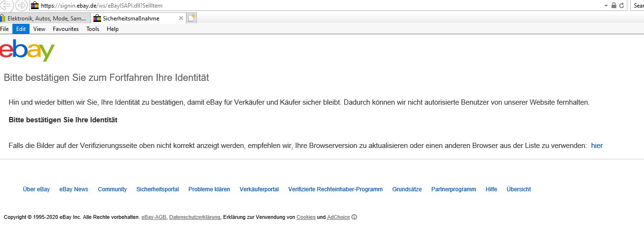Open the Datenschutzerklärung link

(x=194, y=217)
